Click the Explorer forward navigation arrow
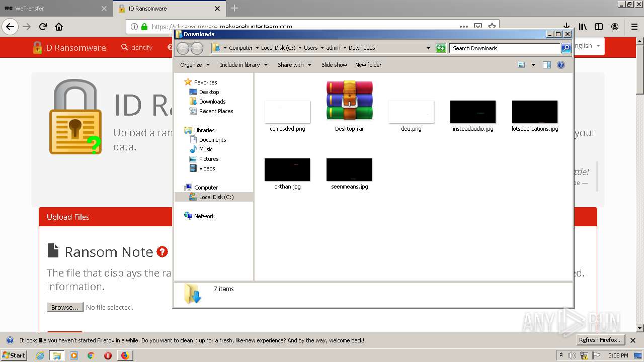The width and height of the screenshot is (644, 362). pos(197,48)
